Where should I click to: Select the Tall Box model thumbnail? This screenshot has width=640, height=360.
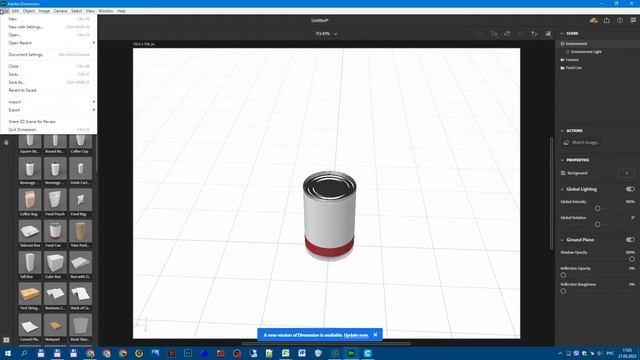[x=30, y=262]
